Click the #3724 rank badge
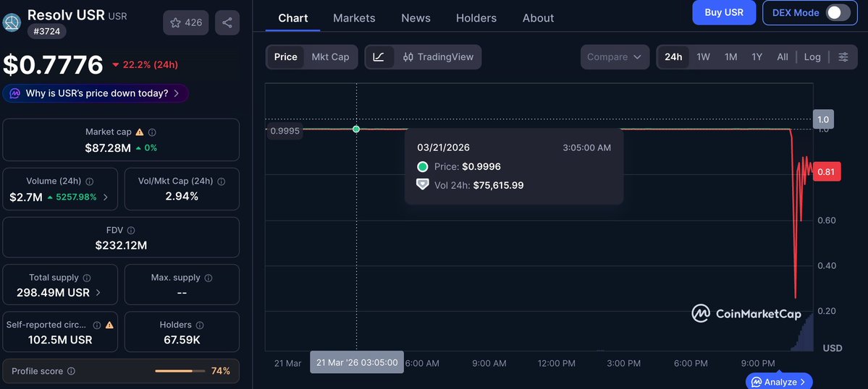868x389 pixels. pyautogui.click(x=47, y=32)
